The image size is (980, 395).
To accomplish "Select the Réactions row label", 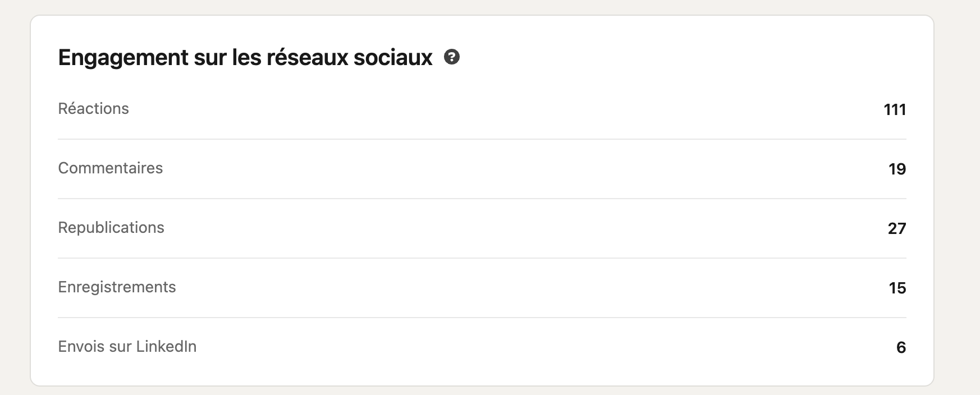I will [94, 109].
